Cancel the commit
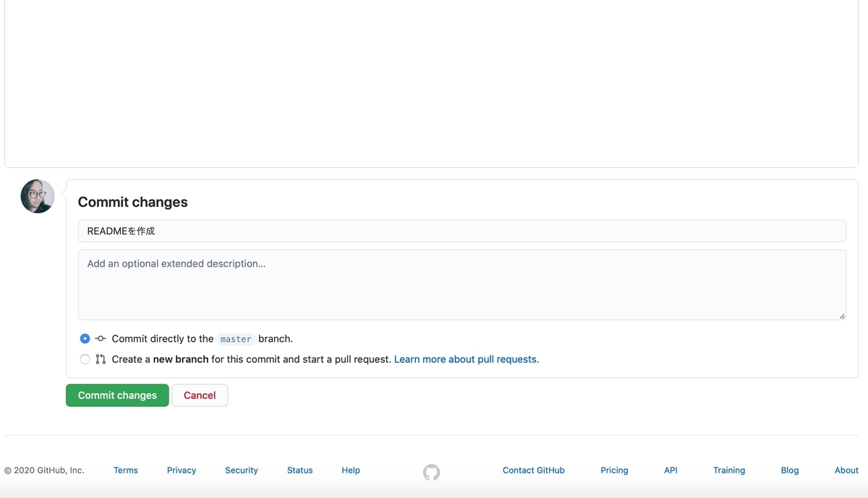This screenshot has height=498, width=868. 200,395
